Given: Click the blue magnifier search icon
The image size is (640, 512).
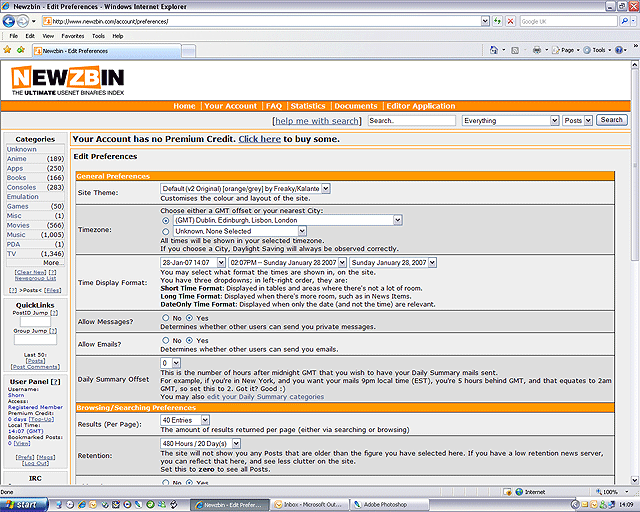Looking at the screenshot, I should tap(624, 21).
